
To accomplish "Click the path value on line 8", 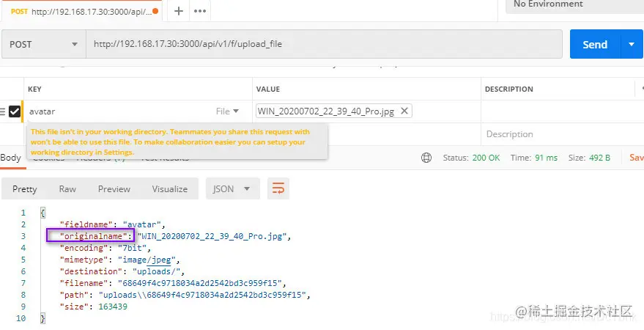I will tap(202, 295).
